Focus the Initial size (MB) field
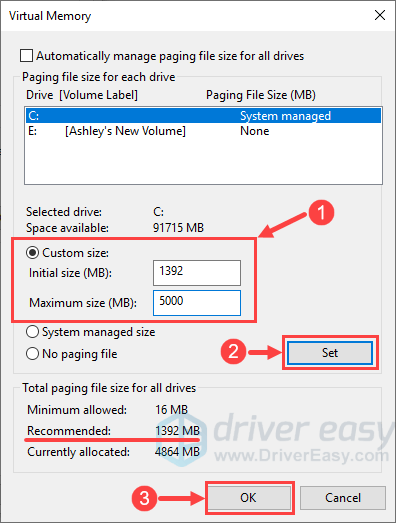The height and width of the screenshot is (523, 396). [197, 273]
